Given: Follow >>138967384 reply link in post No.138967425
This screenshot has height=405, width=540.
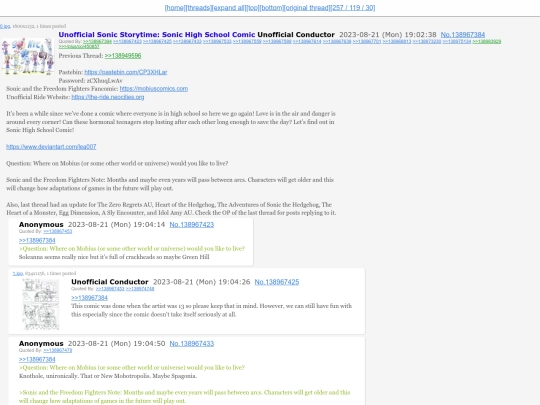Looking at the screenshot, I should (89, 298).
